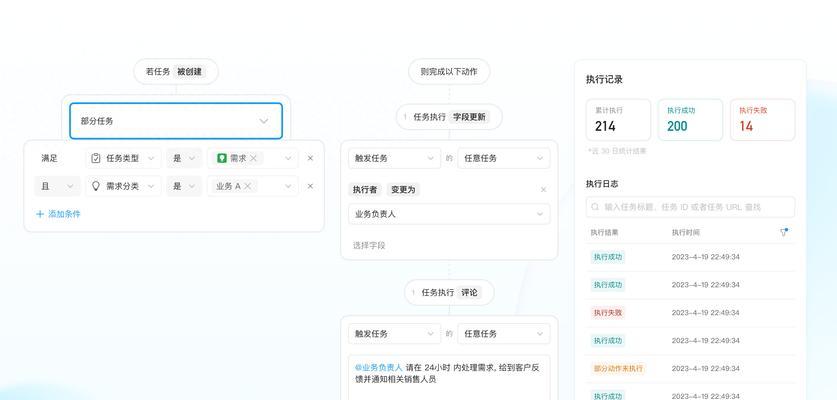Click the 执行失败 14 card
Image resolution: width=837 pixels, height=400 pixels.
tap(762, 120)
